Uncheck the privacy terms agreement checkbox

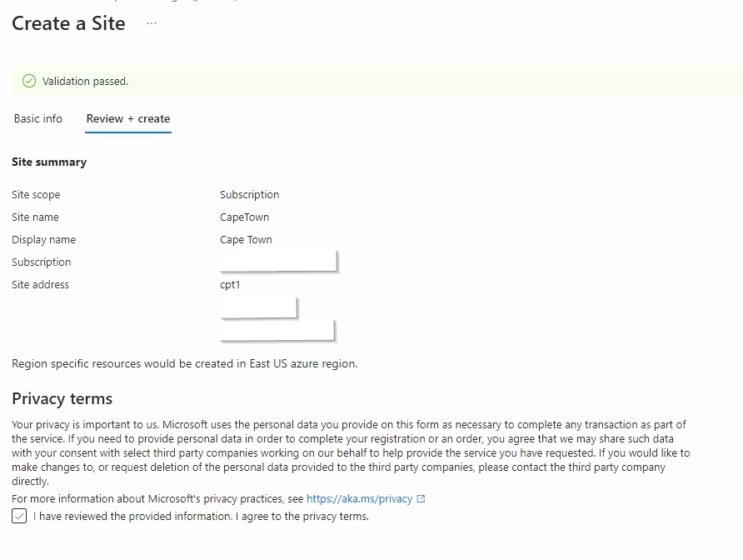pyautogui.click(x=18, y=516)
